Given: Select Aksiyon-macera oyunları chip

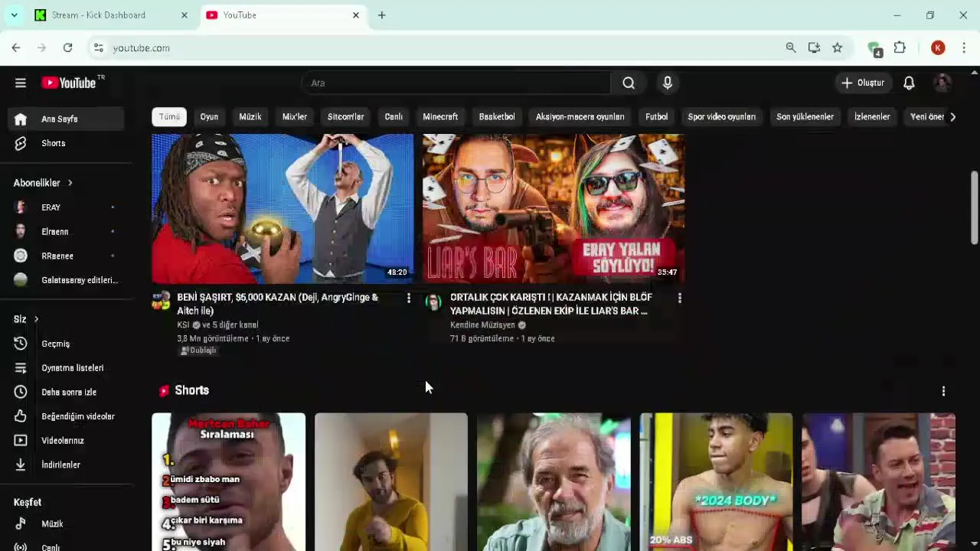Looking at the screenshot, I should tap(580, 117).
